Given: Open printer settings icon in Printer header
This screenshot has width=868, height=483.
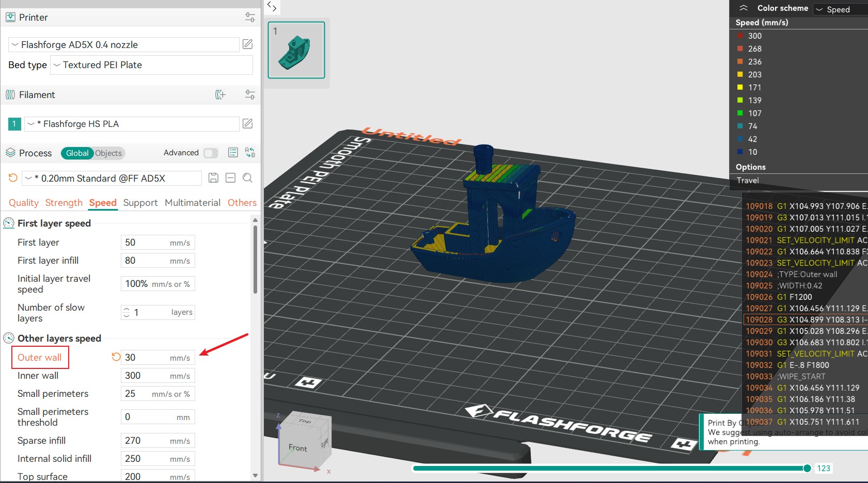Looking at the screenshot, I should point(250,18).
